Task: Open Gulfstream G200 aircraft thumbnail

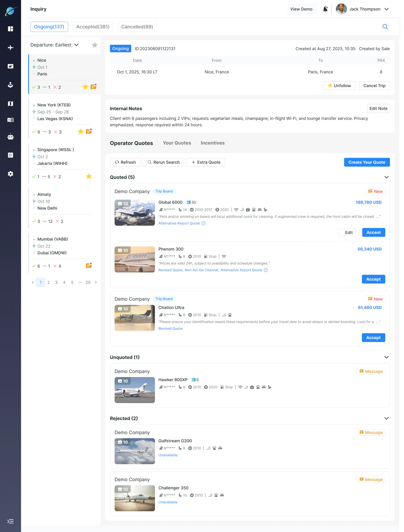Action: coord(135,451)
